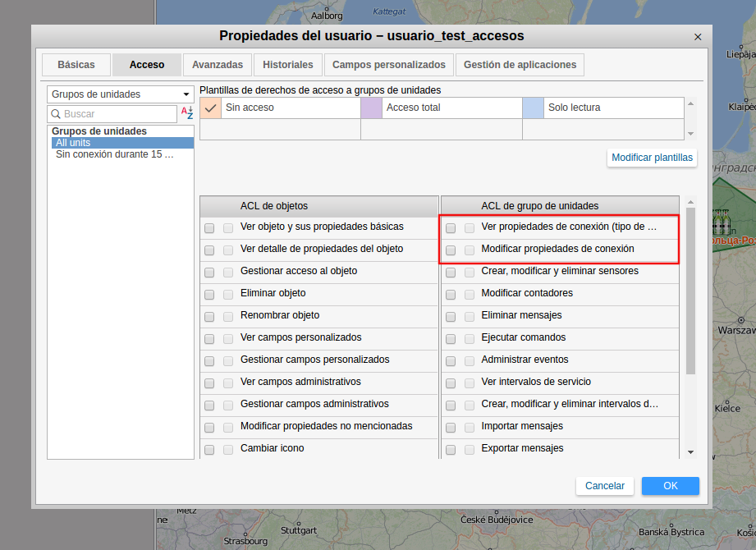Click the unit icons on the map
756x550 pixels.
pos(722,221)
